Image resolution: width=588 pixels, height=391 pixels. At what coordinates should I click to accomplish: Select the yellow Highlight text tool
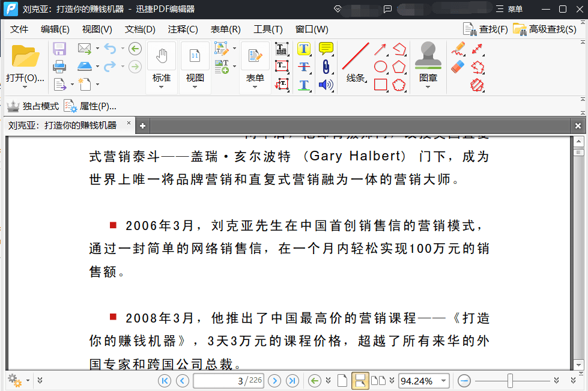[x=304, y=49]
